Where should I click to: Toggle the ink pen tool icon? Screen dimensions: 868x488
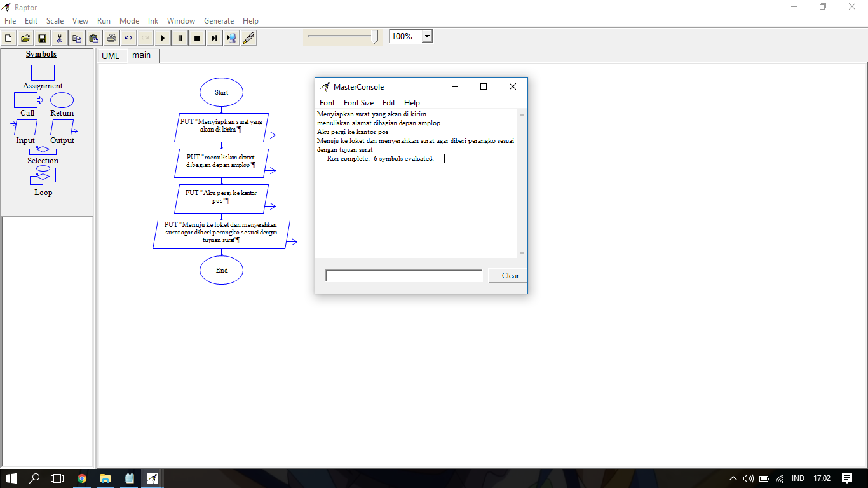pos(248,38)
